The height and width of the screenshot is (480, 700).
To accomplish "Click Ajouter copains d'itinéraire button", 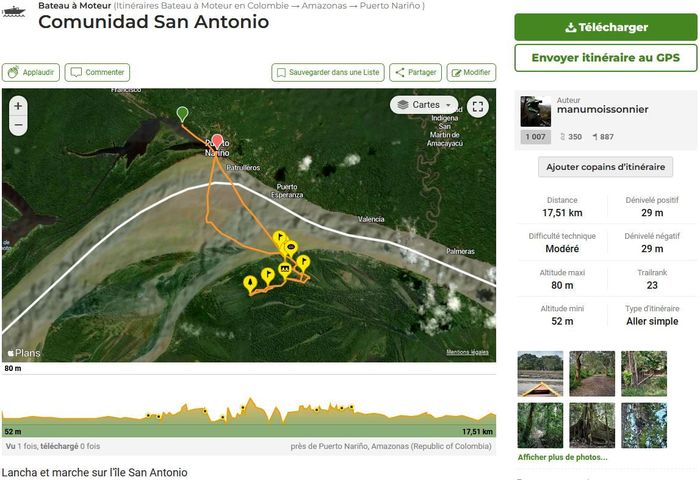I will [x=605, y=167].
